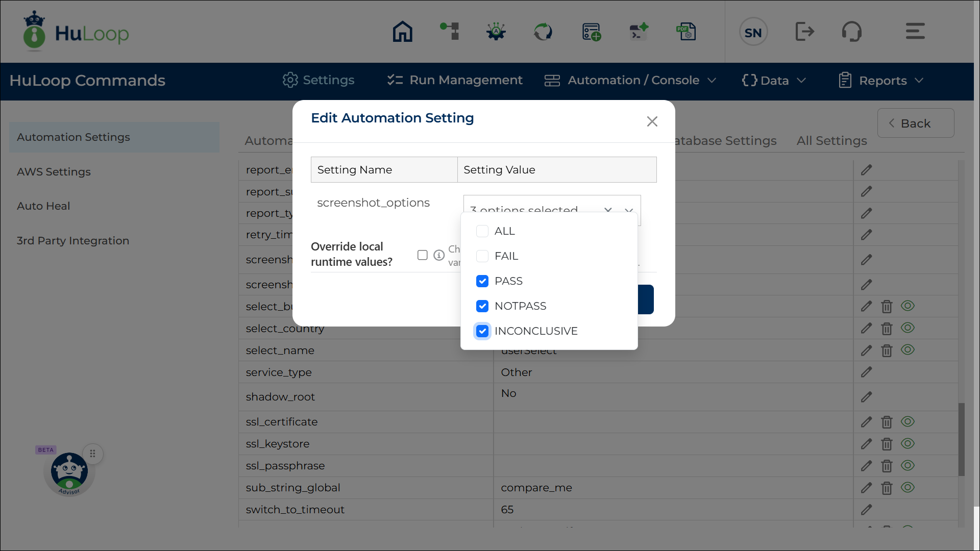
Task: Check the FAIL option
Action: [x=482, y=256]
